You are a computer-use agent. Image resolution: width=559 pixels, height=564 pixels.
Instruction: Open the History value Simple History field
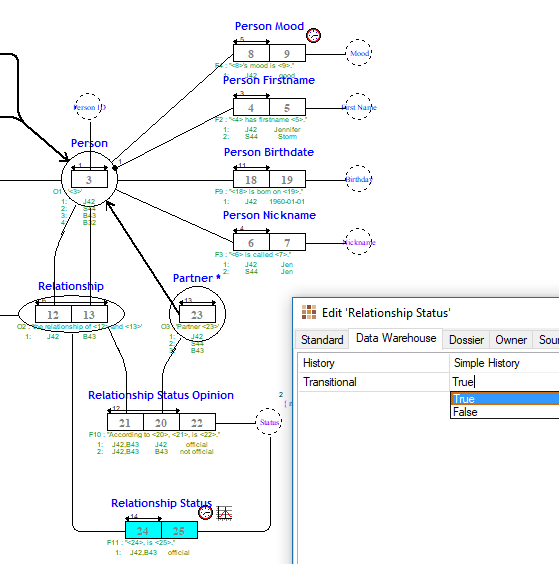click(504, 363)
